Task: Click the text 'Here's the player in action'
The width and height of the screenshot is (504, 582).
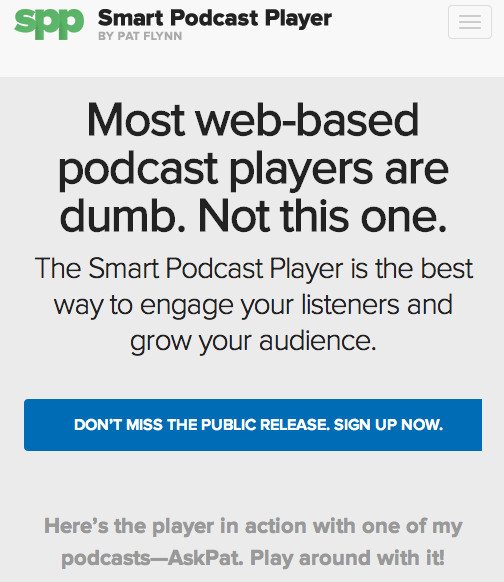Action: [x=253, y=542]
